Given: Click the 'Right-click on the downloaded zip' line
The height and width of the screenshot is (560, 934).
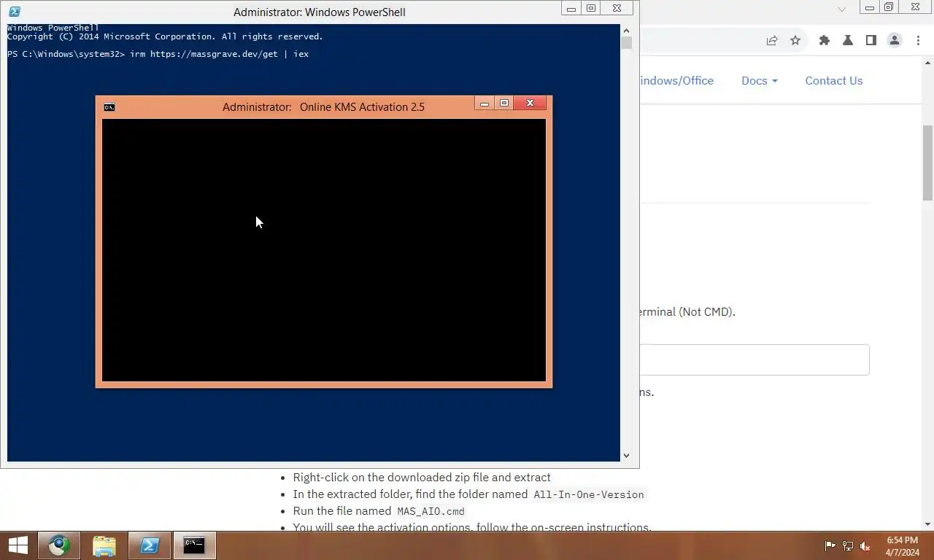Looking at the screenshot, I should click(422, 478).
